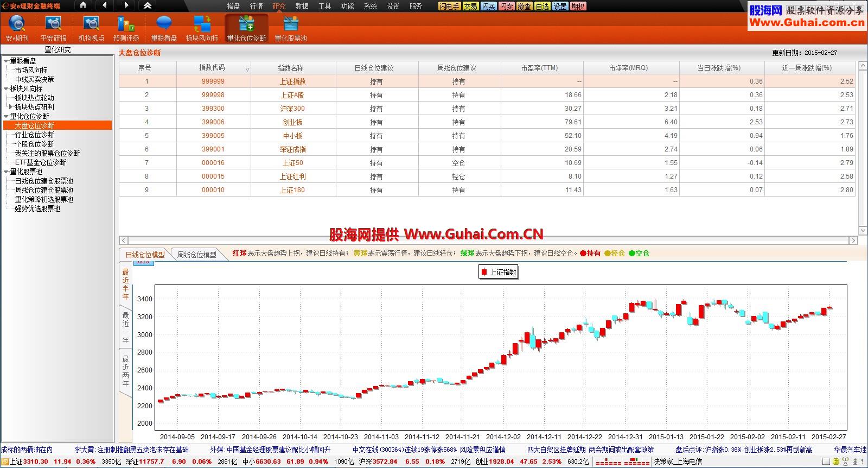868x468 pixels.
Task: Go to the home page icon
Action: click(83, 5)
